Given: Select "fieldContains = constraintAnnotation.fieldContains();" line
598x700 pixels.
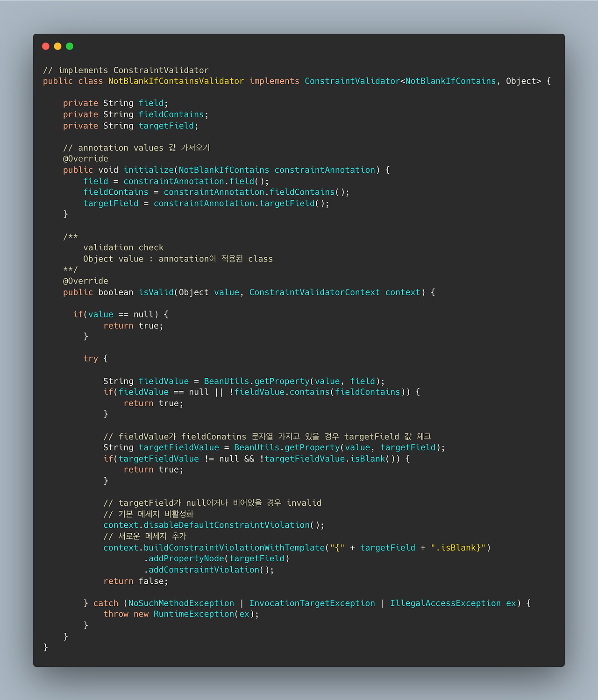Looking at the screenshot, I should pos(216,192).
